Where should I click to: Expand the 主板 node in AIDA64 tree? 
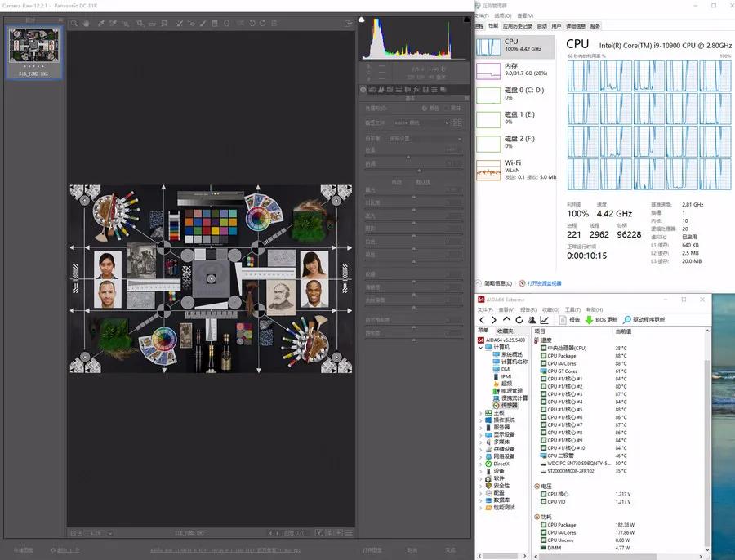tap(480, 413)
